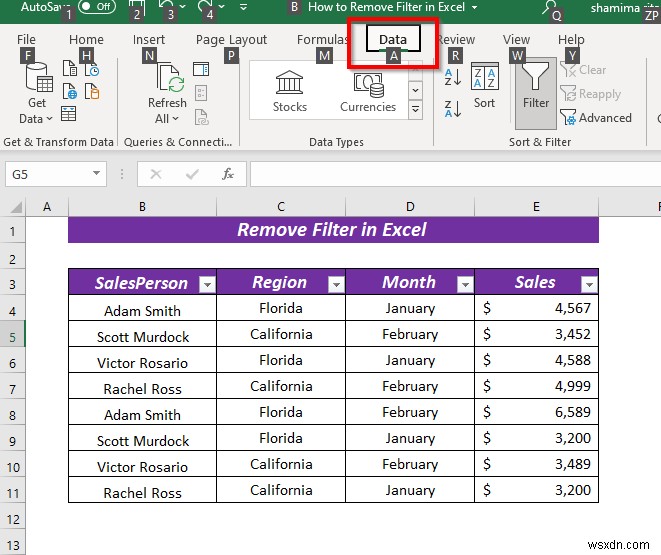Expand the Data Types gallery More arrow
The image size is (661, 555).
click(415, 110)
